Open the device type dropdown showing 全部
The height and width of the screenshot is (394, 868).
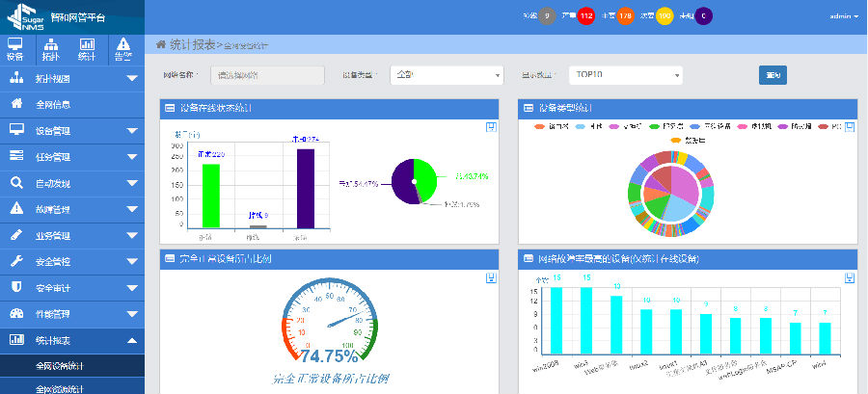pos(447,75)
